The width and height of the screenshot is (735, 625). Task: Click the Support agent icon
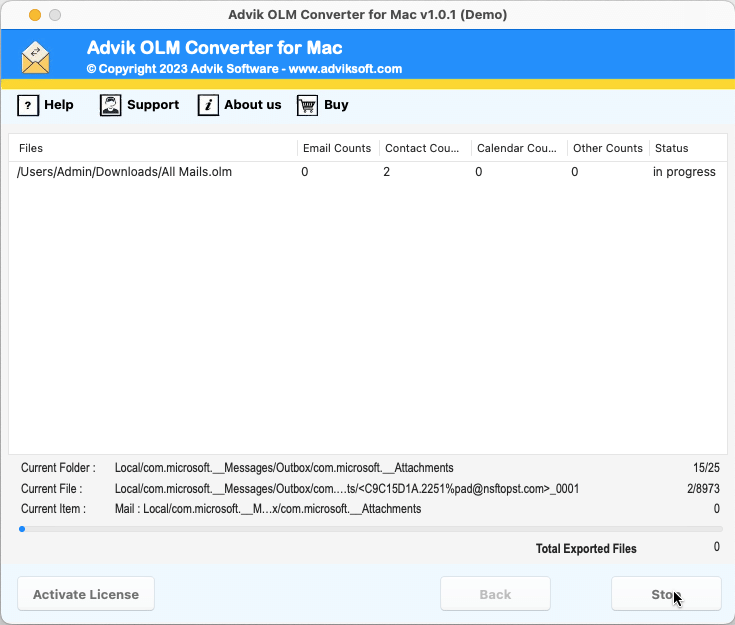tap(111, 105)
